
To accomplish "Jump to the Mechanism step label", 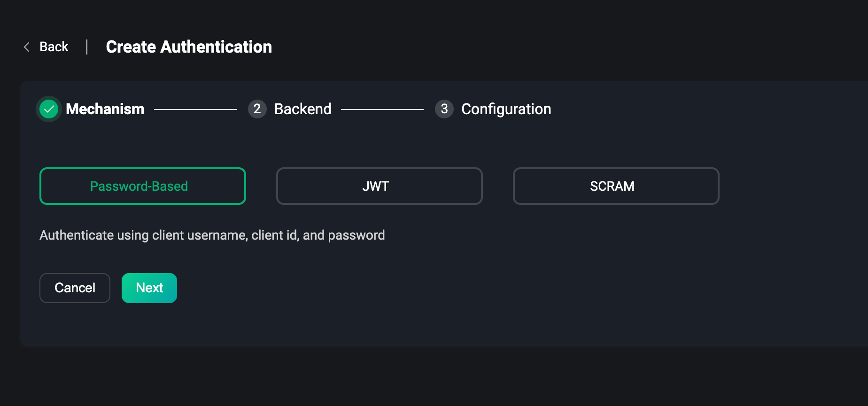I will click(105, 109).
